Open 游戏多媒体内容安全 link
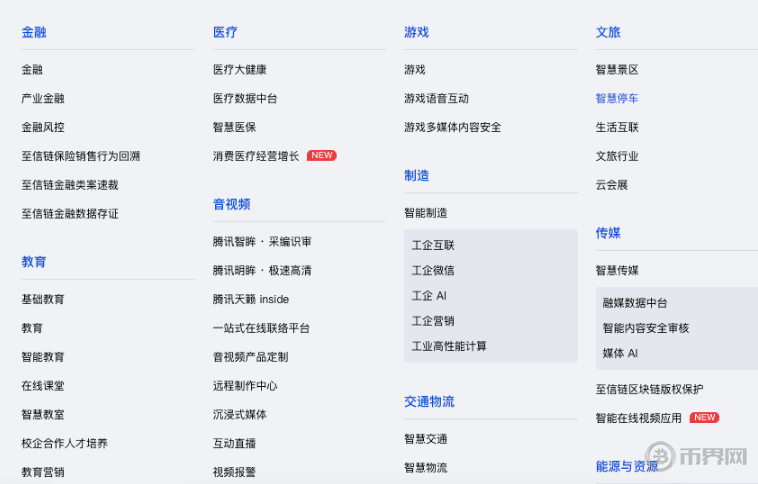 click(453, 127)
